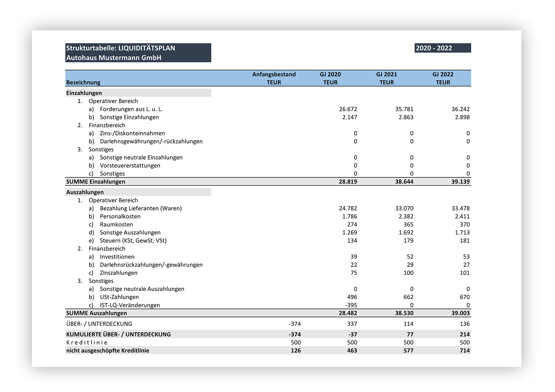Click the gray "Auszahlungen" section heading
The height and width of the screenshot is (392, 555).
click(85, 192)
